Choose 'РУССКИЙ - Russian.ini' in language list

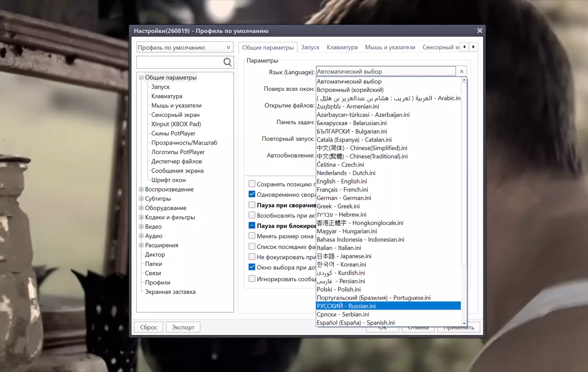click(388, 306)
